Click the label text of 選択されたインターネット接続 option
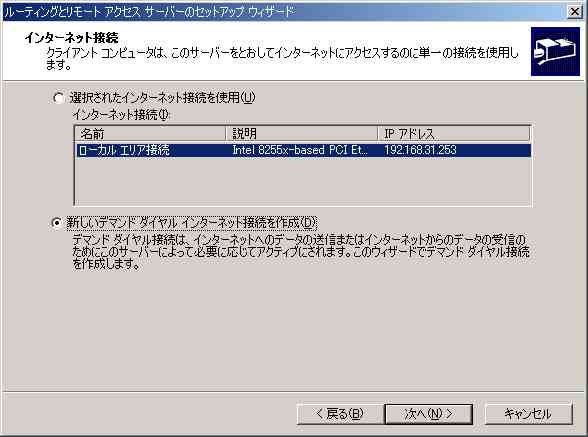Screen dimensions: 588x437 click(x=162, y=98)
